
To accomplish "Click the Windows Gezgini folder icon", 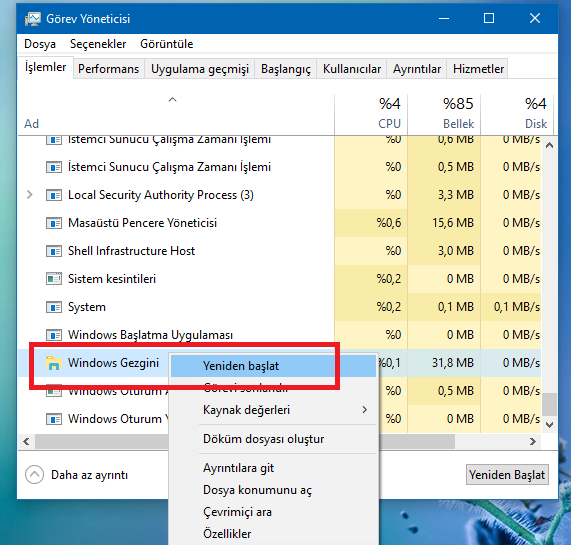I will coord(54,363).
